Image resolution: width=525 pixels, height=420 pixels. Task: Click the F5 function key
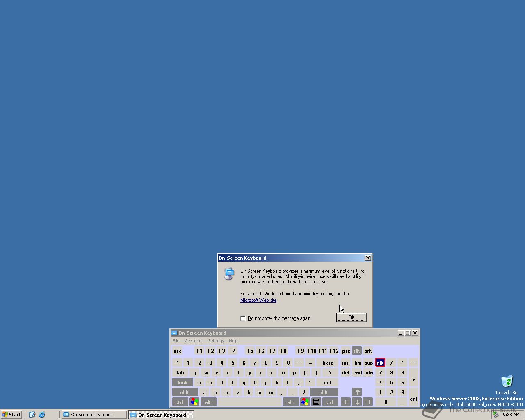250,351
